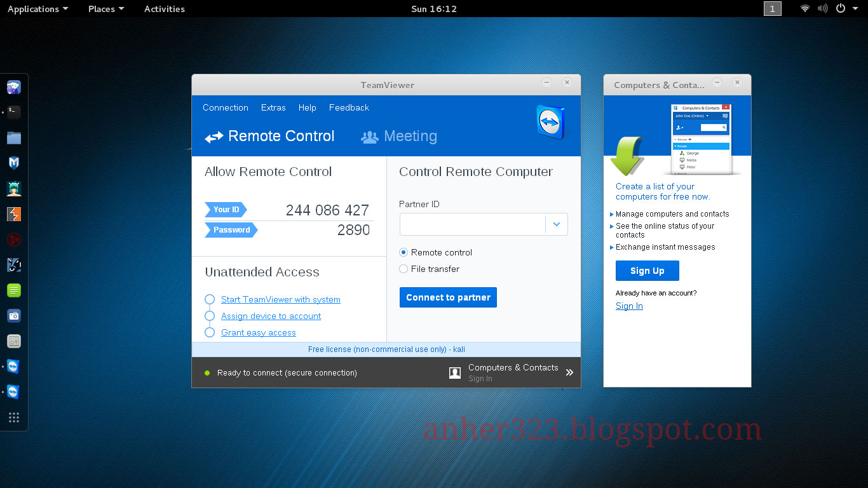The image size is (868, 488).
Task: Click the blue Your ID label
Action: pos(226,210)
